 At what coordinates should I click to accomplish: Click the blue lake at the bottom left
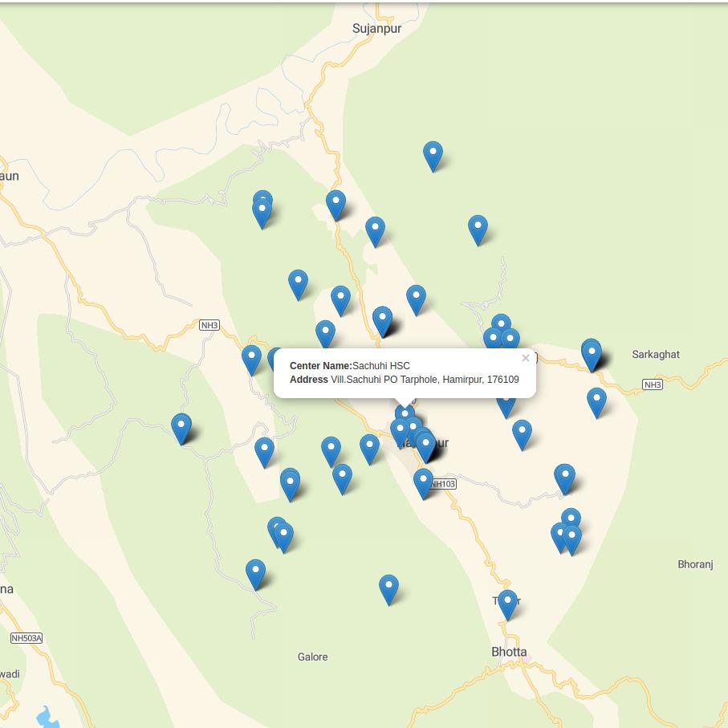47,717
